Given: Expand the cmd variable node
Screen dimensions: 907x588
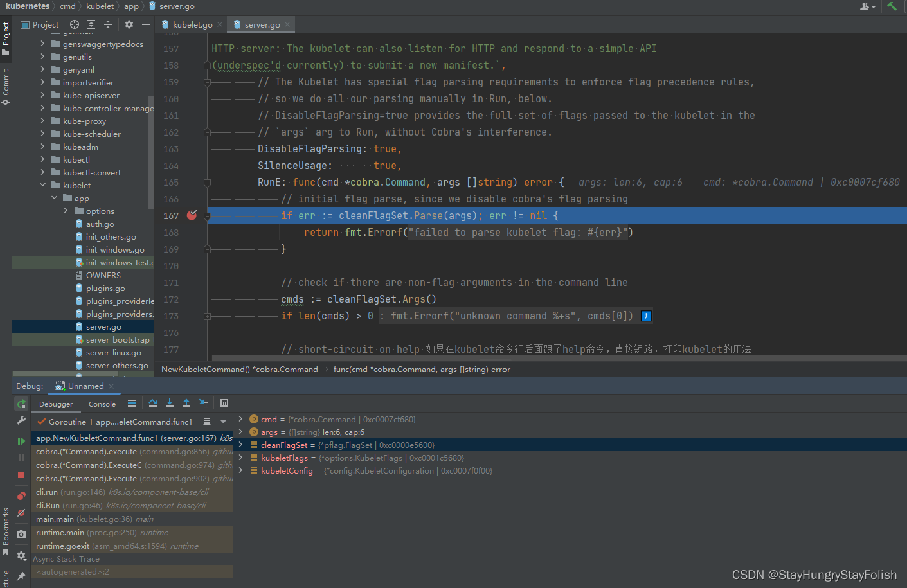Looking at the screenshot, I should 240,419.
